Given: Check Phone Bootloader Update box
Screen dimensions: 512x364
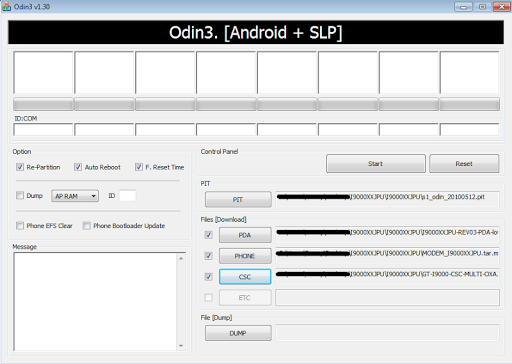Looking at the screenshot, I should (x=87, y=226).
